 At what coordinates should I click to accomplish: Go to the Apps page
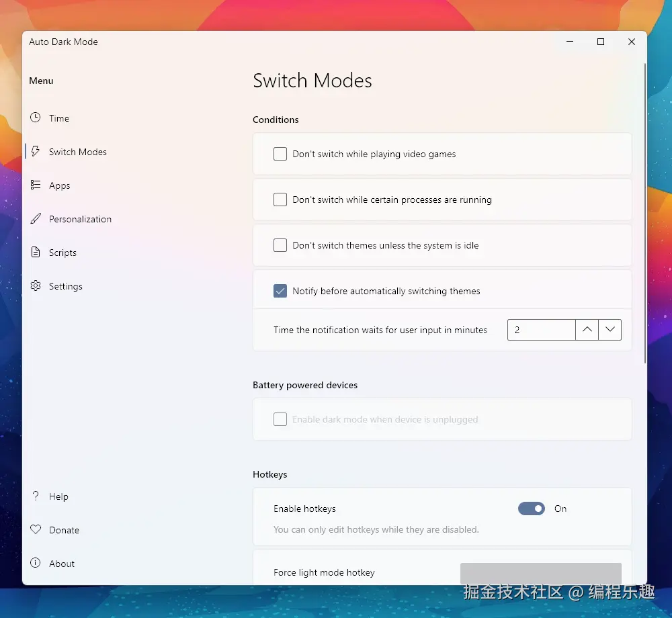(60, 185)
